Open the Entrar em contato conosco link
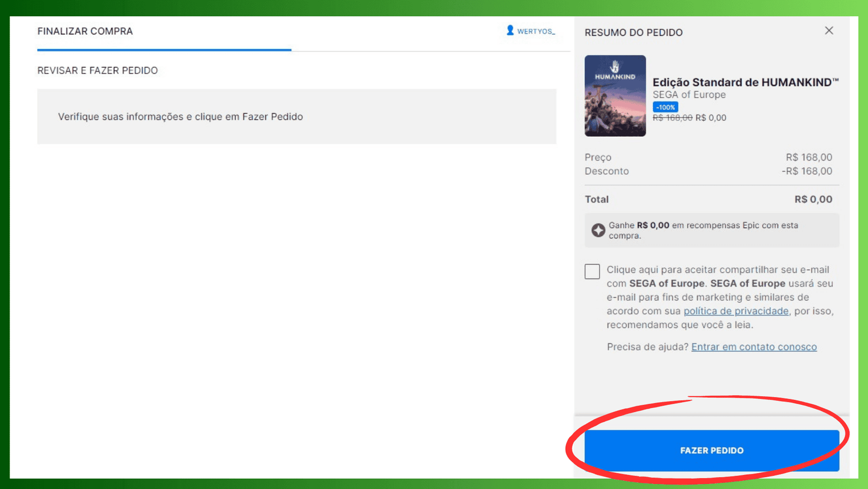Viewport: 868px width, 489px height. point(754,347)
